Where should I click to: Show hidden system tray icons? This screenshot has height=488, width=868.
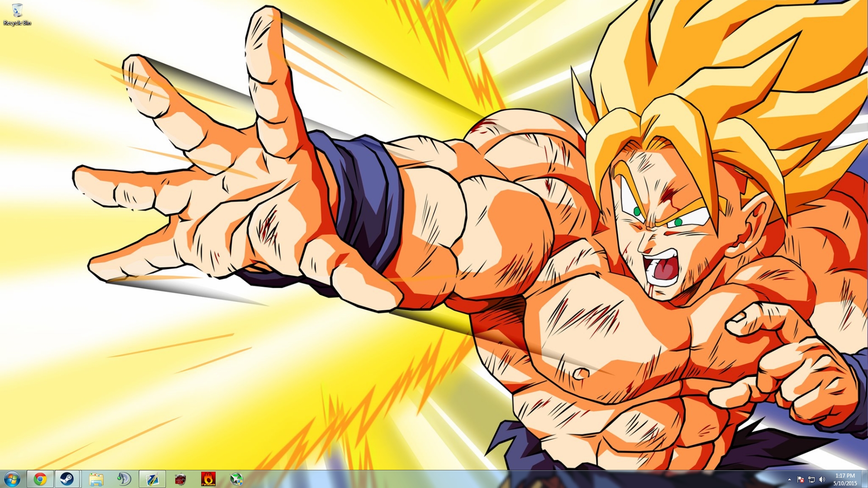[789, 479]
